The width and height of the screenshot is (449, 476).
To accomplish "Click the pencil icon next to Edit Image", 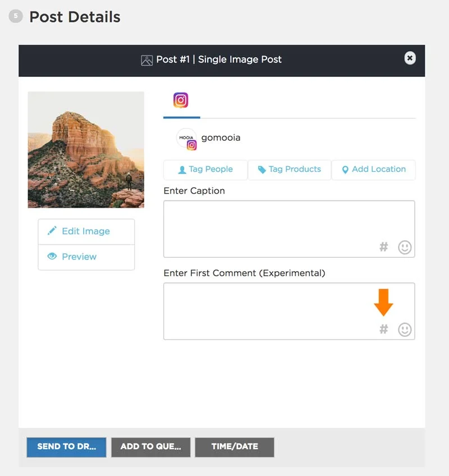I will (x=51, y=230).
